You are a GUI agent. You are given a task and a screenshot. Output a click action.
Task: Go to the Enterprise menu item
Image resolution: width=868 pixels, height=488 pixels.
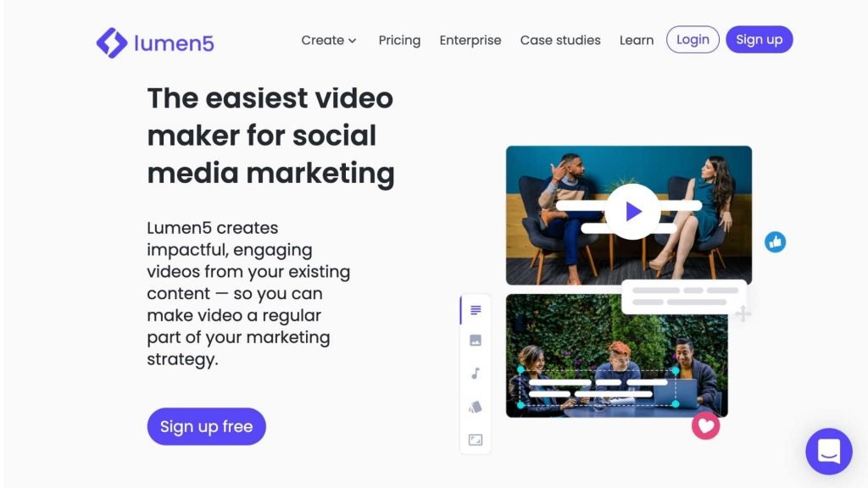click(470, 41)
